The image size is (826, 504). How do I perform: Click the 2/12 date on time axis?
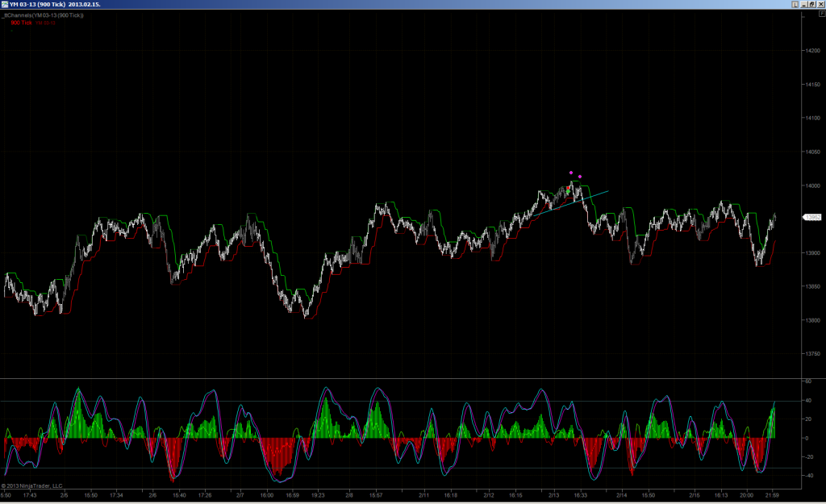coord(489,495)
